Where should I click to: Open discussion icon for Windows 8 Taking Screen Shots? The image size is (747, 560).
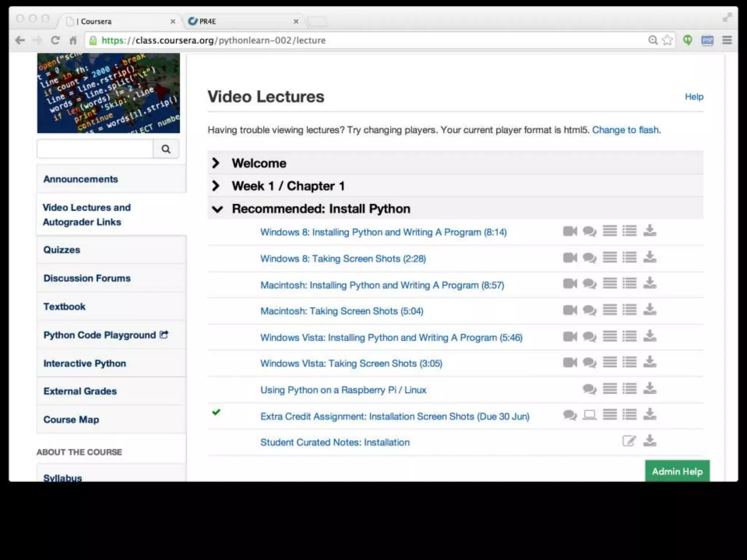[589, 258]
